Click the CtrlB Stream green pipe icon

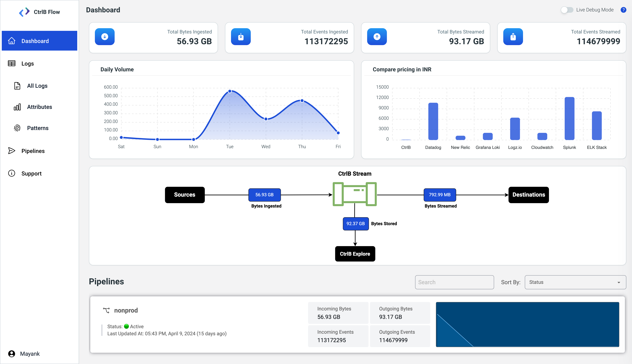click(355, 194)
